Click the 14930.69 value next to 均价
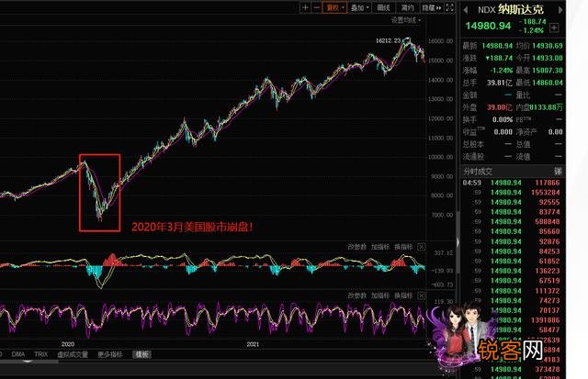Image resolution: width=588 pixels, height=379 pixels. click(x=548, y=46)
